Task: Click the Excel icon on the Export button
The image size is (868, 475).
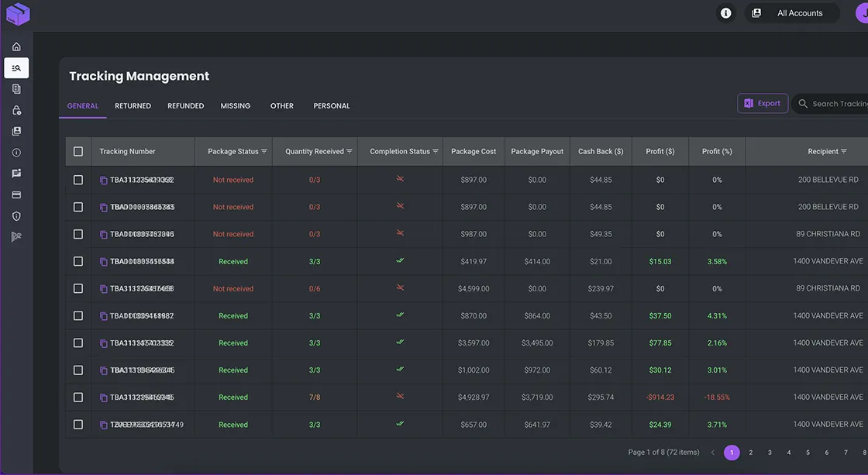Action: 749,103
